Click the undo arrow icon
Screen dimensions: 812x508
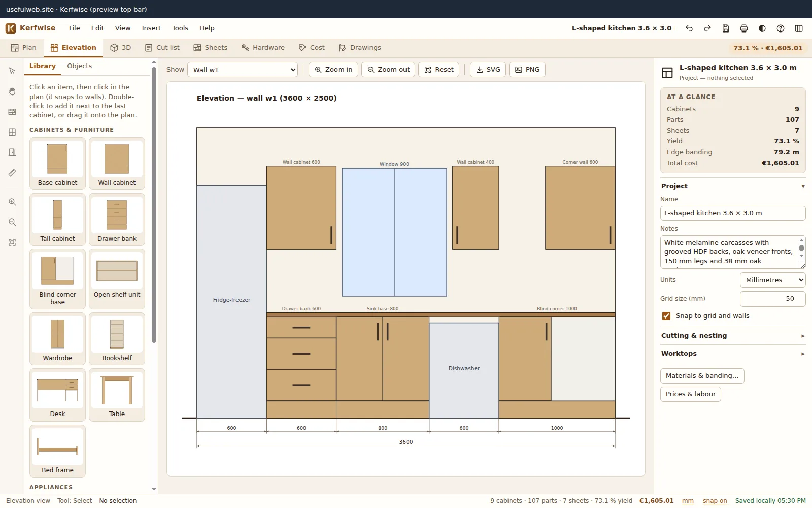pos(689,28)
